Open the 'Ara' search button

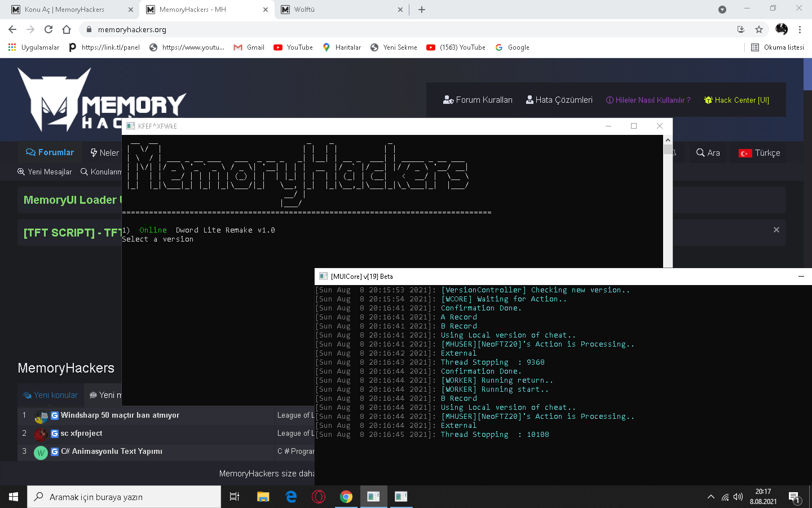(708, 152)
